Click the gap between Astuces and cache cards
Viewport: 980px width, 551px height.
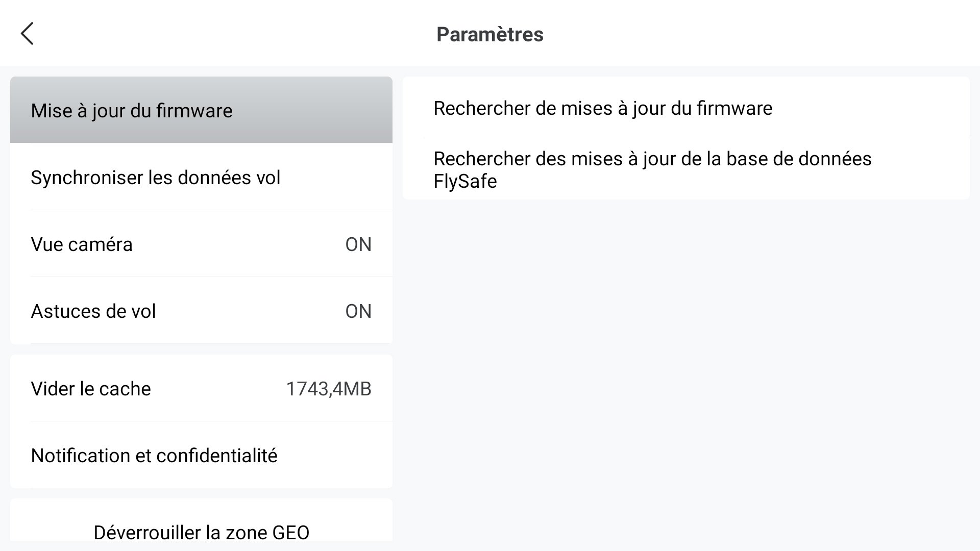(x=201, y=349)
